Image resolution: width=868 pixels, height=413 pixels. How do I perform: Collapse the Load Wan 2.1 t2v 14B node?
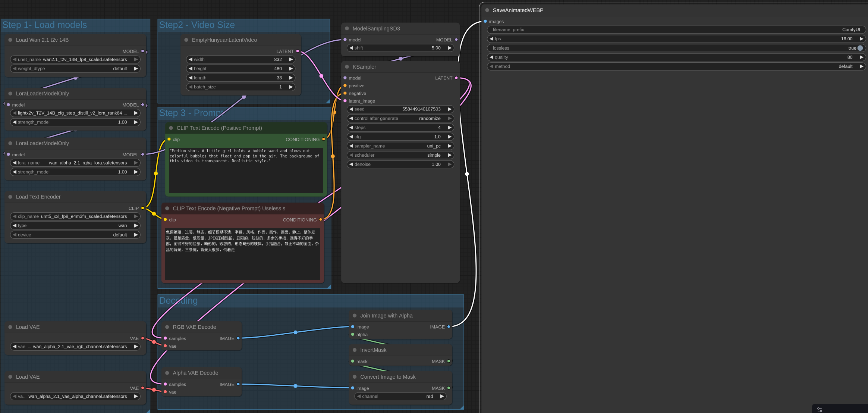pos(10,40)
